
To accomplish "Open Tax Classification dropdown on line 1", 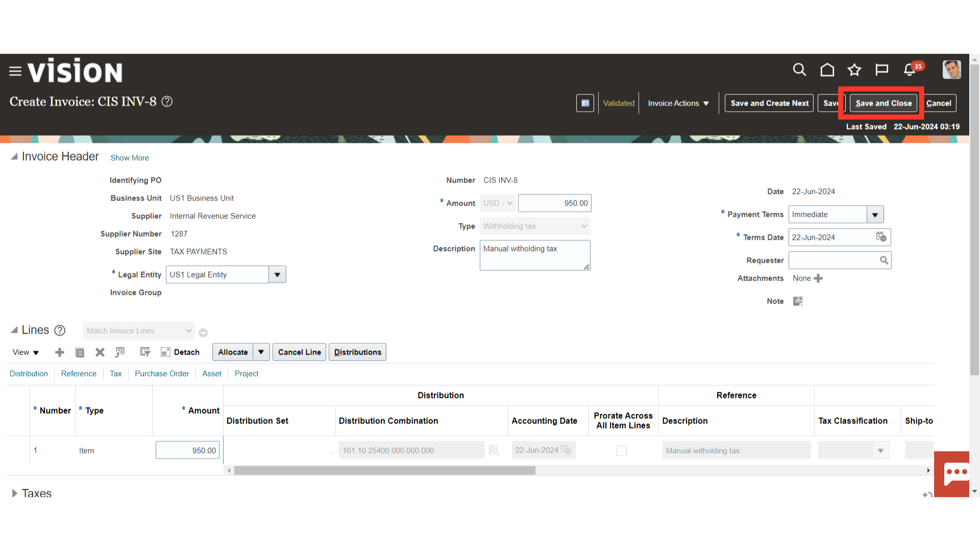I will (880, 450).
